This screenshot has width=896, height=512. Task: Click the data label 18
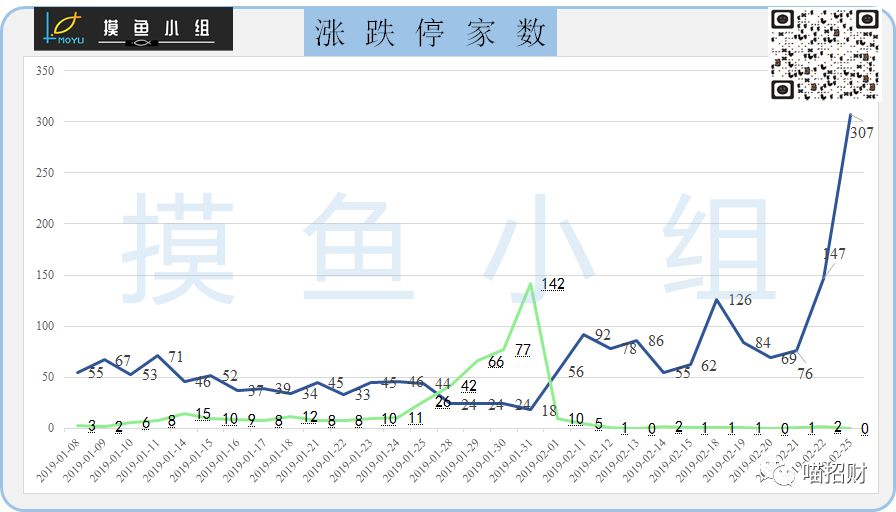(x=549, y=411)
